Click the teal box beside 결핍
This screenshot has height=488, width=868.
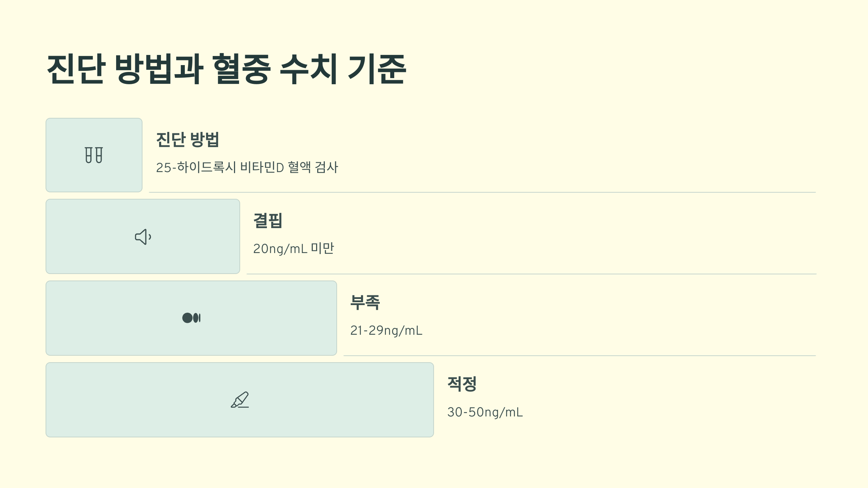[x=143, y=236]
